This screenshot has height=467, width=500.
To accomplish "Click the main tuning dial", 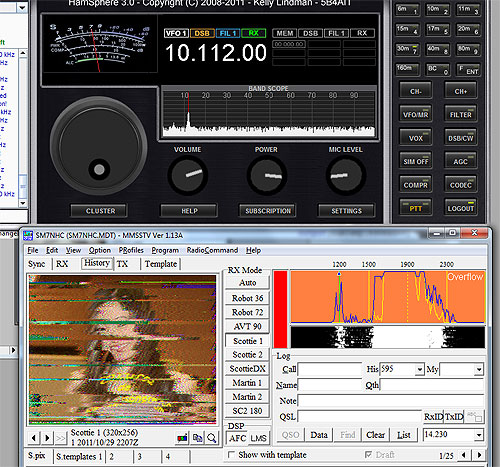I will [x=99, y=147].
